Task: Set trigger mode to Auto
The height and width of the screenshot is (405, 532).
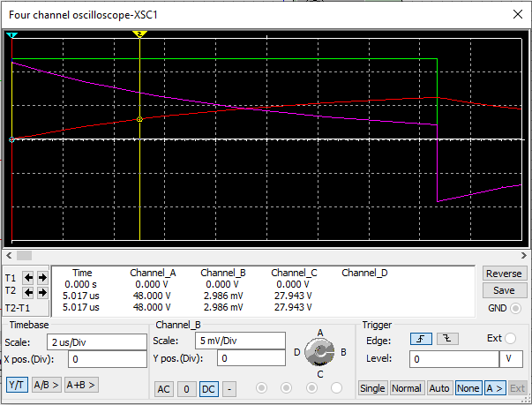Action: tap(439, 388)
